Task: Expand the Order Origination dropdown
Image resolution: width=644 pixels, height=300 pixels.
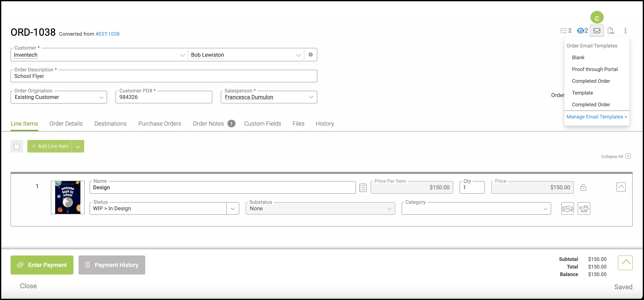Action: point(101,97)
